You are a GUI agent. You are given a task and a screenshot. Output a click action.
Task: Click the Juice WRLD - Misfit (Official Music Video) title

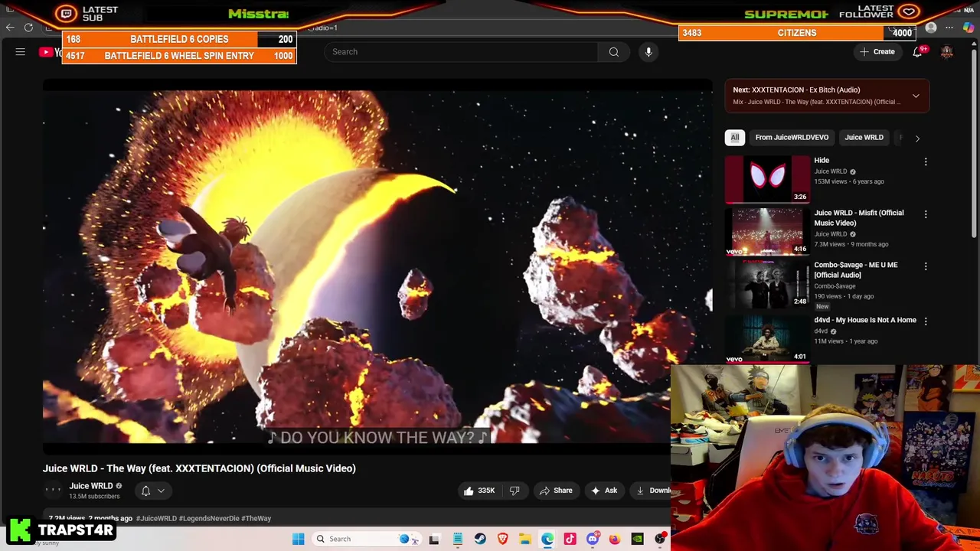[x=858, y=218]
